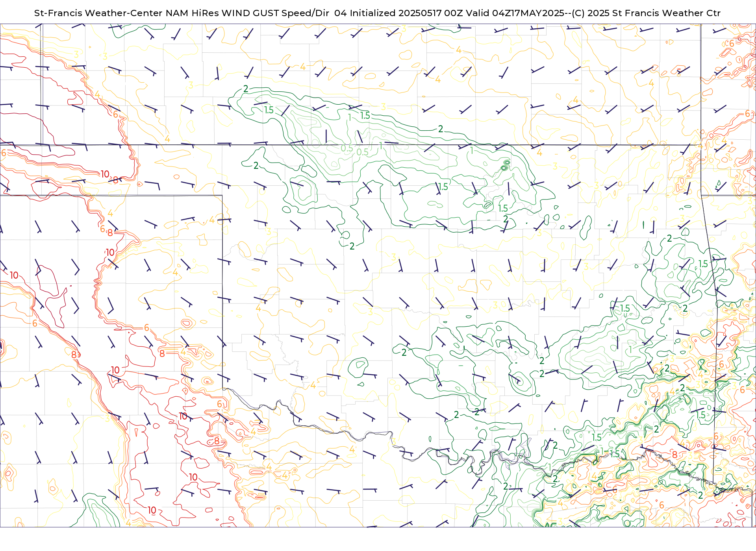Select the 'NAM HiRes' model name text
Viewport: 756px width, 551px height.
192,13
